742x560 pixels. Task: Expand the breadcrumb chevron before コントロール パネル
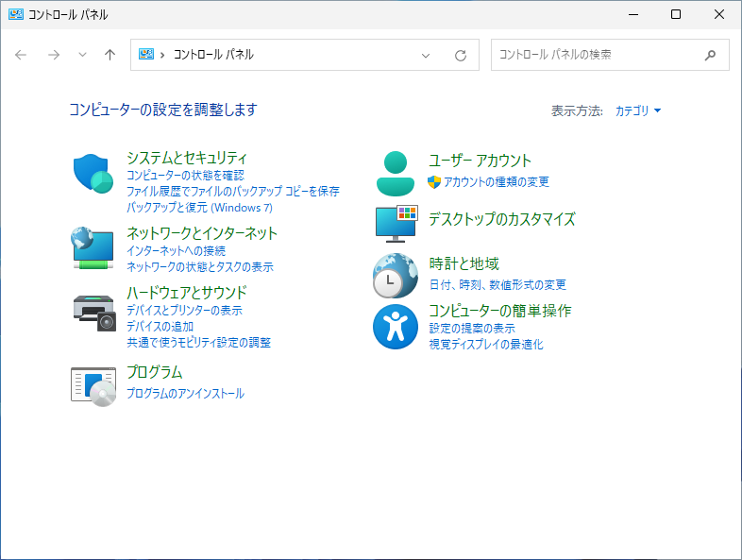162,55
